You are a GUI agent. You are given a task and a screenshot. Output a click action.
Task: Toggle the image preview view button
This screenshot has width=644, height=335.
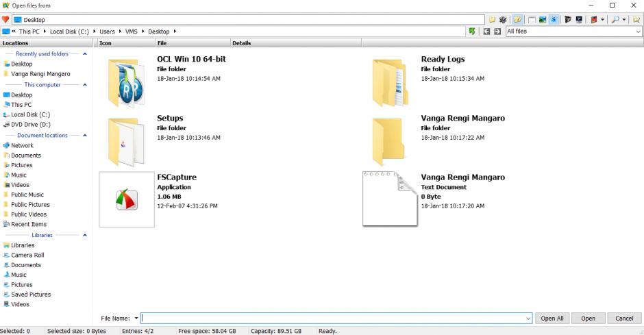click(x=542, y=20)
